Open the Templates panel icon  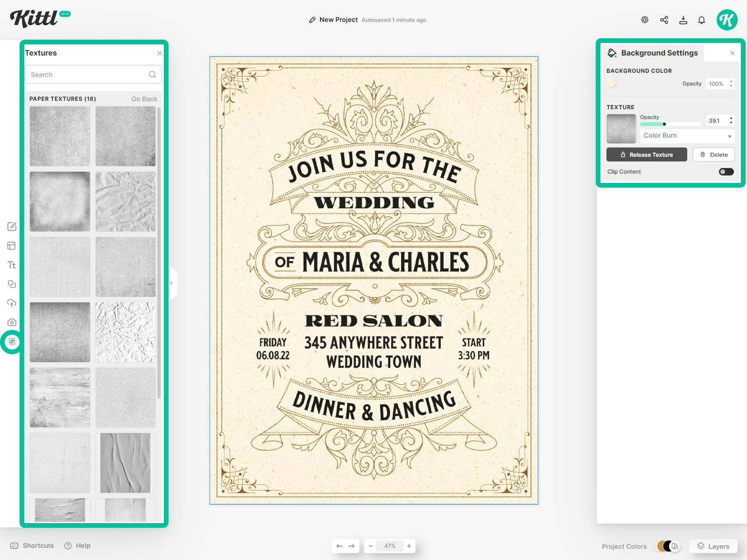coord(12,246)
